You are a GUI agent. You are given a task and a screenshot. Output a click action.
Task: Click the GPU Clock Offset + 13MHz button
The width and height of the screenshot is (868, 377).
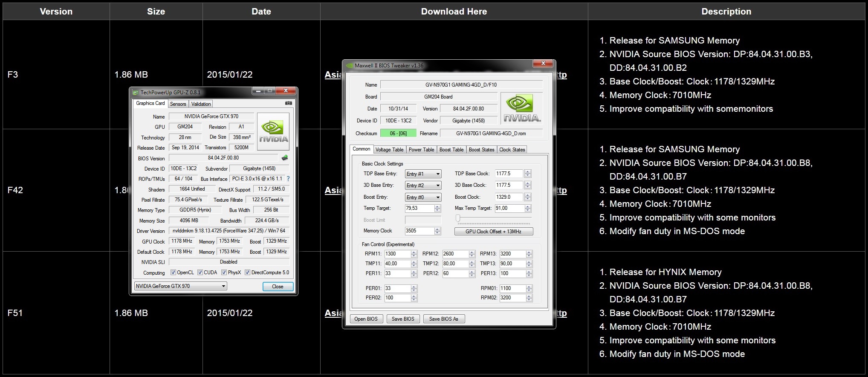[x=493, y=232]
